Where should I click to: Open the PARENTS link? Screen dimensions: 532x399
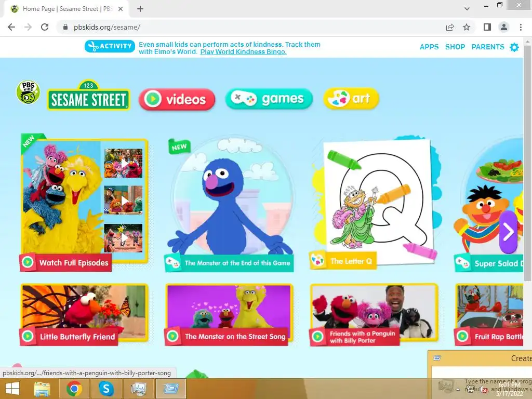click(x=487, y=47)
